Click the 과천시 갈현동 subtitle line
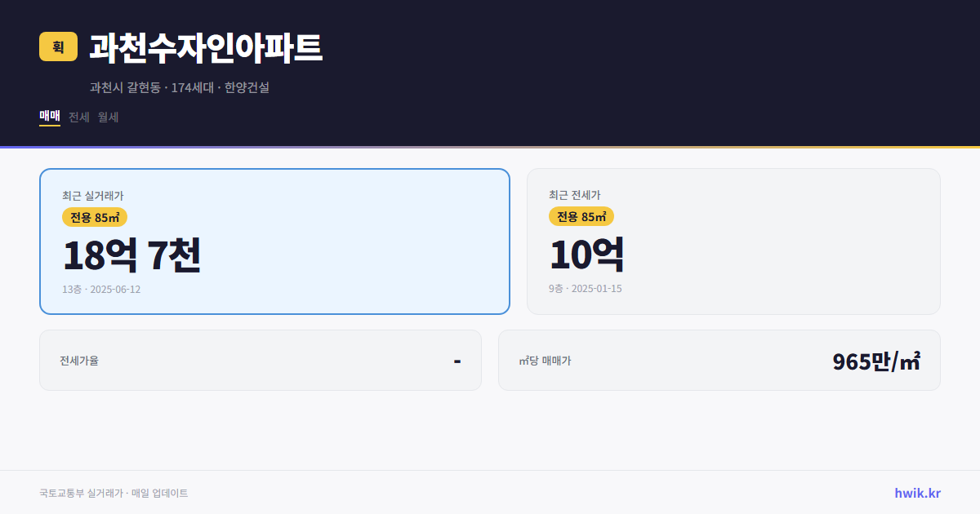 tap(180, 88)
